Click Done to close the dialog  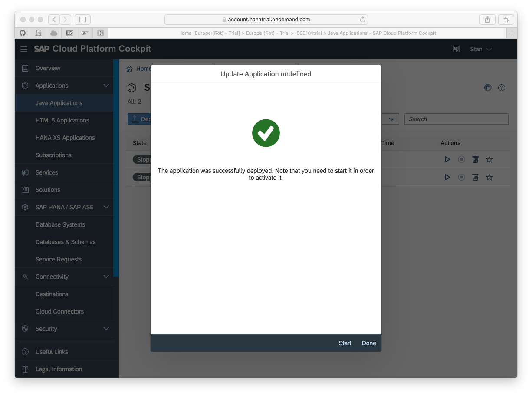pyautogui.click(x=369, y=343)
